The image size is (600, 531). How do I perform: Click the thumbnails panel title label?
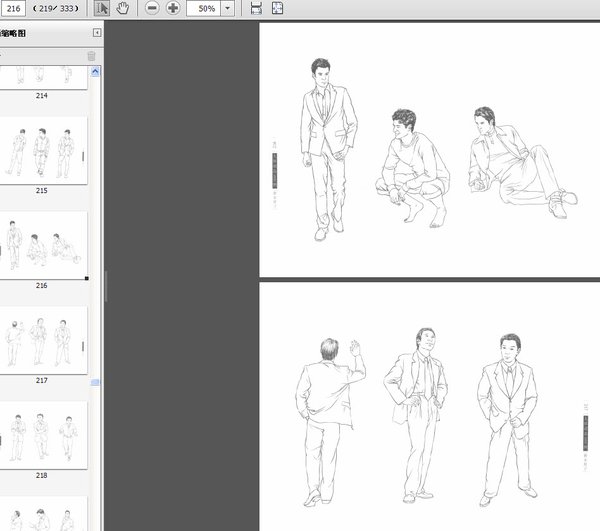click(13, 33)
